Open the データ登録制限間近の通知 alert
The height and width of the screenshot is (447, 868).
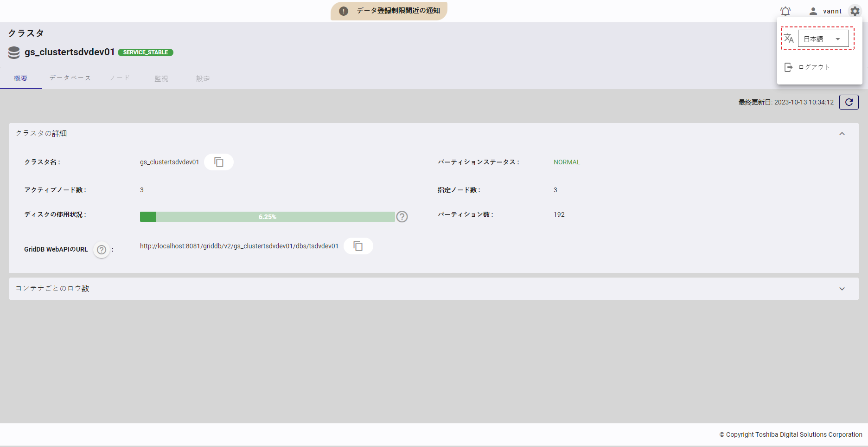pyautogui.click(x=389, y=11)
